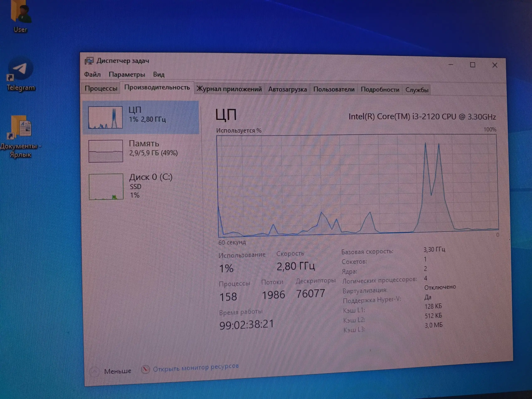Open the User folder icon
The image size is (532, 399).
point(21,16)
